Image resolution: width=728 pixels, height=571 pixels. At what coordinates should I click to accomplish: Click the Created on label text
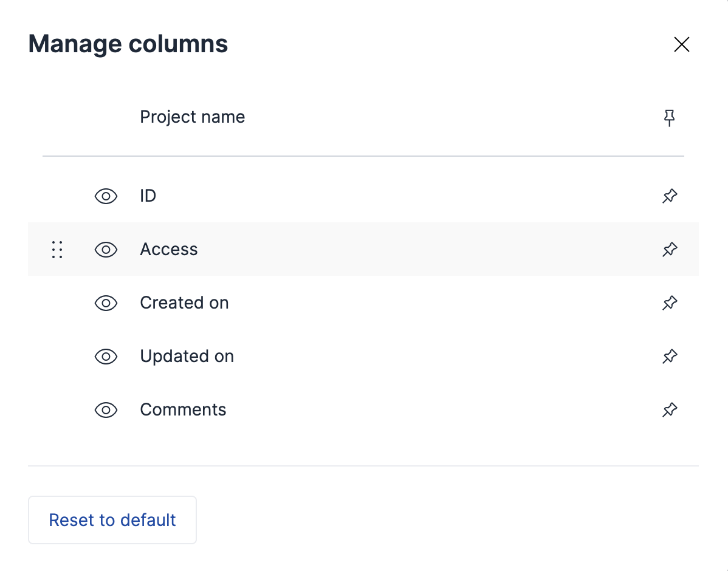click(x=184, y=303)
